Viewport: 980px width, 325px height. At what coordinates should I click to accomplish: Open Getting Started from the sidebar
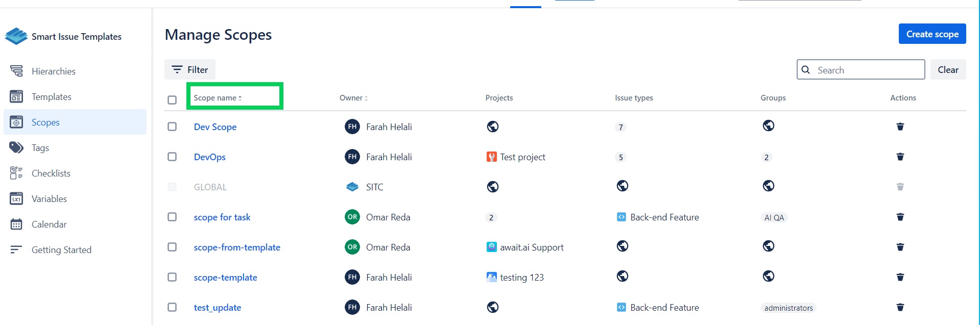coord(61,249)
